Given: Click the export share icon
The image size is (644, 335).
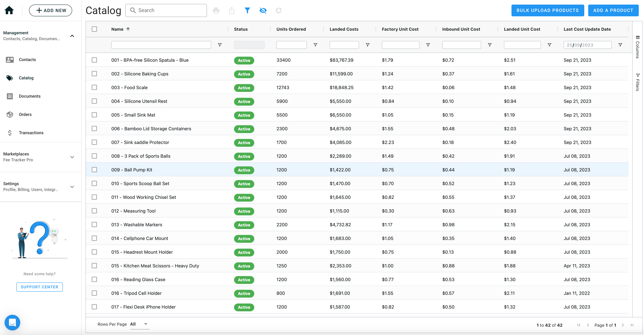Looking at the screenshot, I should click(x=232, y=10).
